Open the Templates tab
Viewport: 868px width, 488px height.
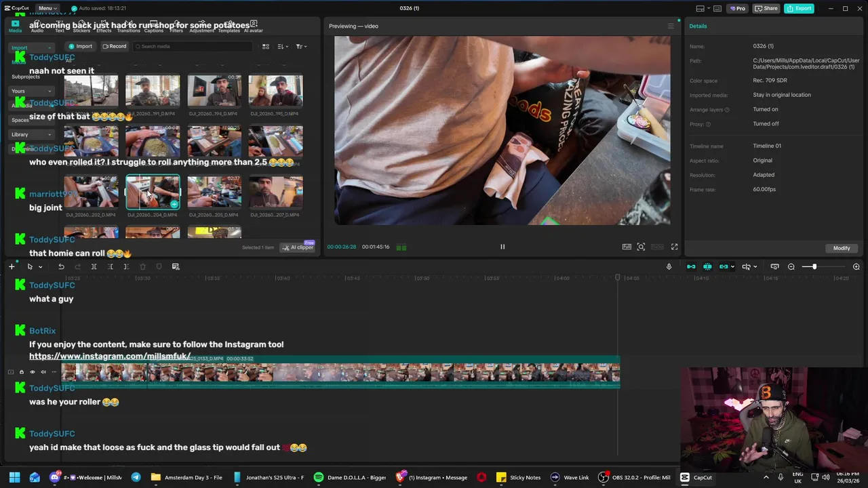click(229, 27)
